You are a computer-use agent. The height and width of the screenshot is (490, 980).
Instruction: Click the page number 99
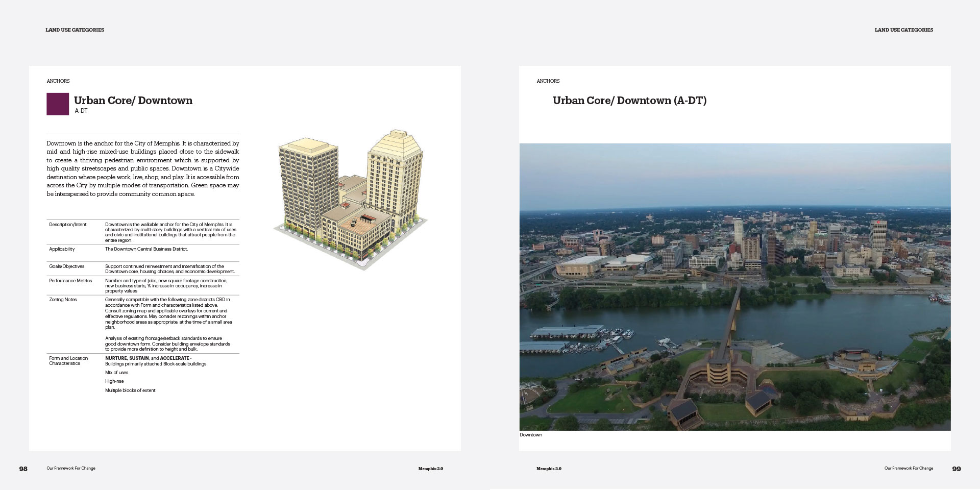tap(957, 469)
